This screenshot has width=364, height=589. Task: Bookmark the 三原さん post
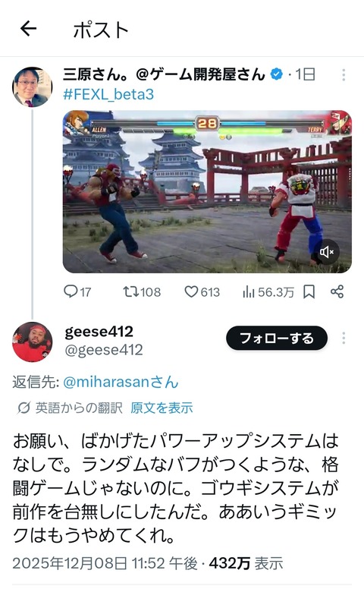[x=309, y=291]
